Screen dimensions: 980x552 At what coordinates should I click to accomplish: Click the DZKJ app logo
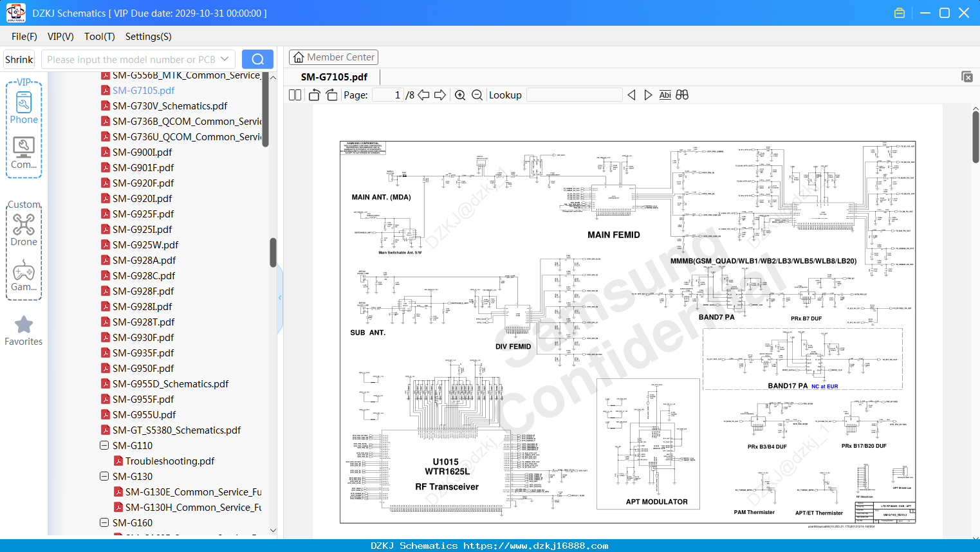[x=15, y=13]
